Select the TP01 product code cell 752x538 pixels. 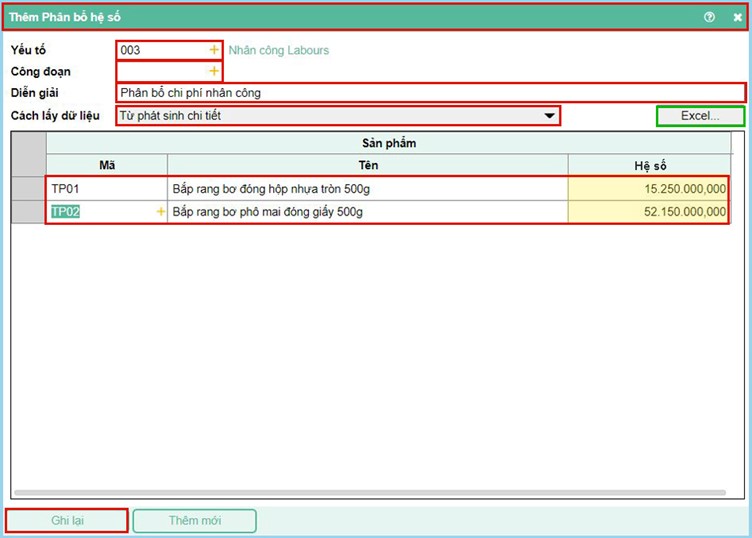click(x=106, y=188)
